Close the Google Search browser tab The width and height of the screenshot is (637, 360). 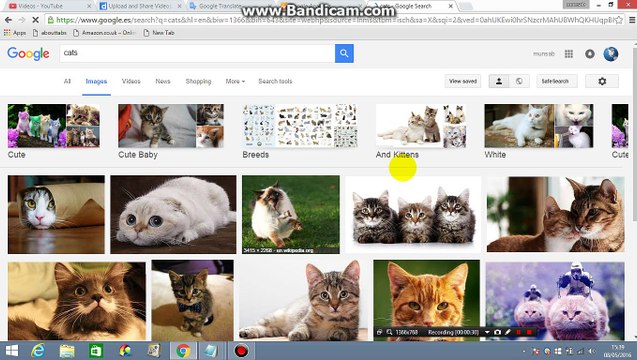coord(451,6)
